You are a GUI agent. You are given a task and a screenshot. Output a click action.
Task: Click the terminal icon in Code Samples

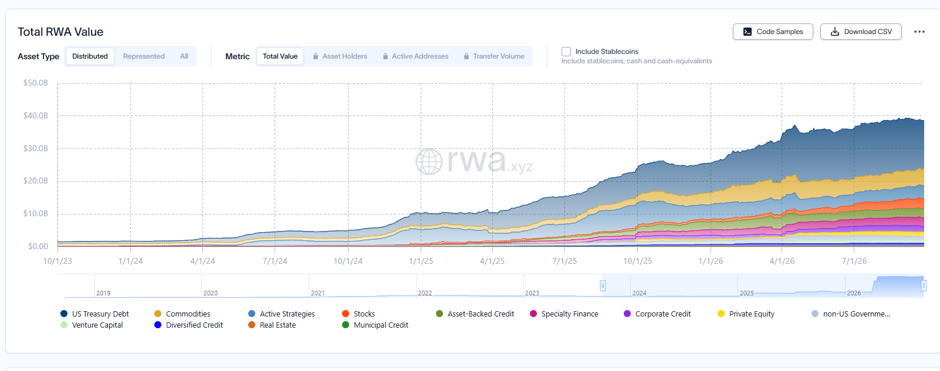(x=747, y=32)
